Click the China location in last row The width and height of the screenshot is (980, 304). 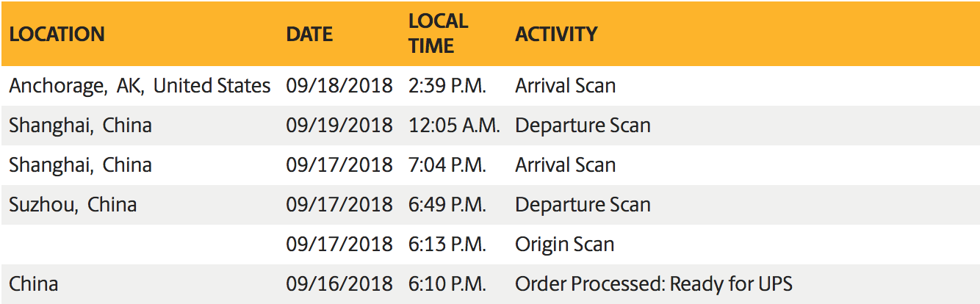coord(33,283)
